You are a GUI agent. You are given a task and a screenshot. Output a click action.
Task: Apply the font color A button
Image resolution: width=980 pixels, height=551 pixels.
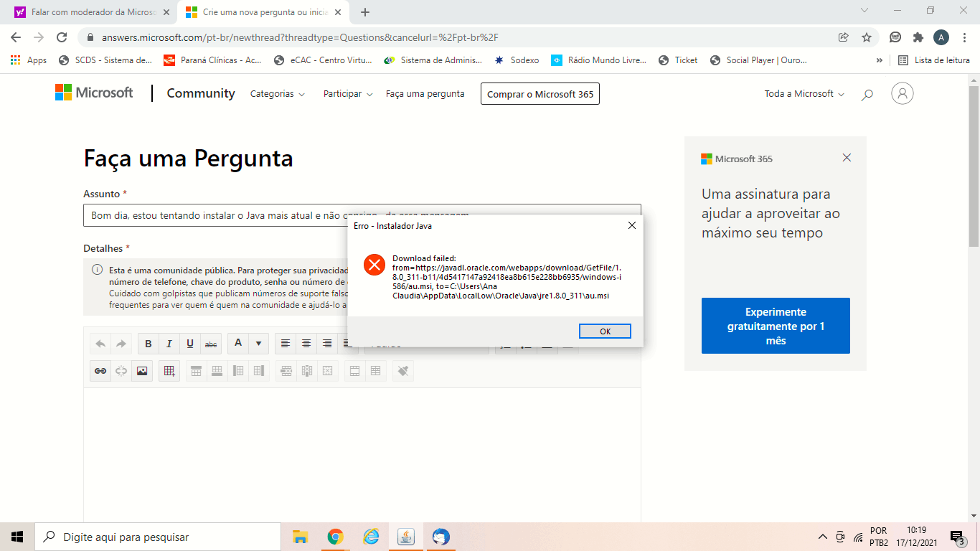pyautogui.click(x=238, y=344)
